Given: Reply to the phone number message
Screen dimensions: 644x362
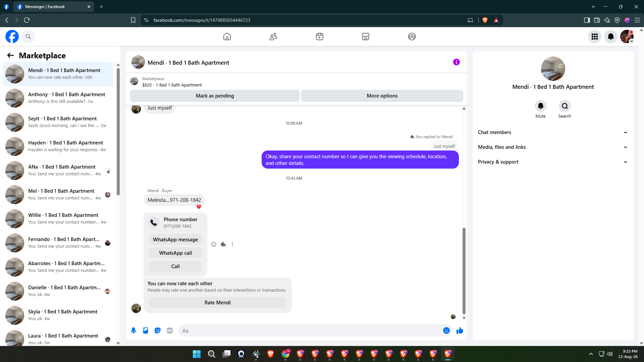Looking at the screenshot, I should click(x=223, y=244).
